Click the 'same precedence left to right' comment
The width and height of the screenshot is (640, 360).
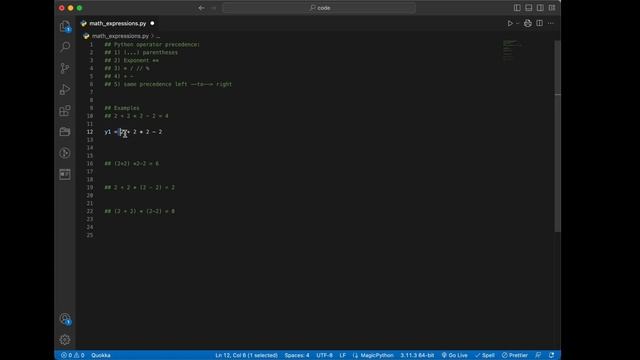pyautogui.click(x=168, y=84)
